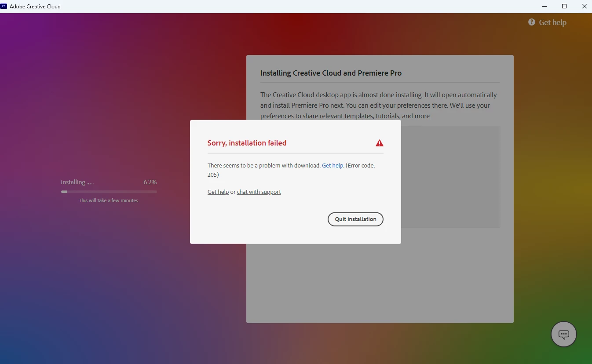Viewport: 592px width, 364px height.
Task: Open the underlined Get help link below the error text
Action: (x=218, y=192)
